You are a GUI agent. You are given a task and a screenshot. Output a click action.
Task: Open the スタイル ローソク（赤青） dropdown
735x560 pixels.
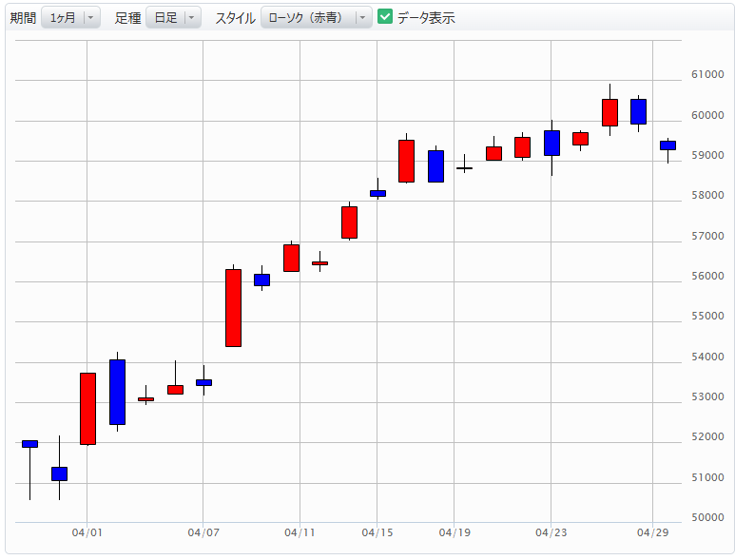pos(316,17)
